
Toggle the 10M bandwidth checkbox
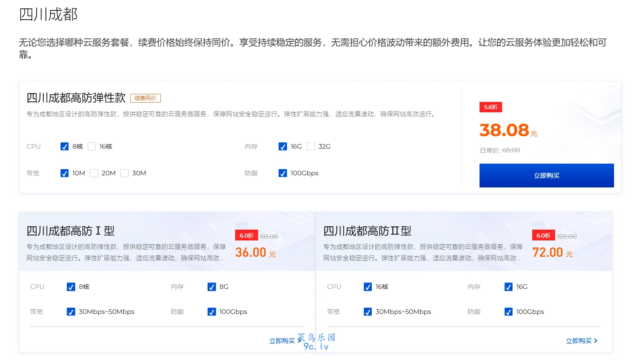tap(65, 173)
